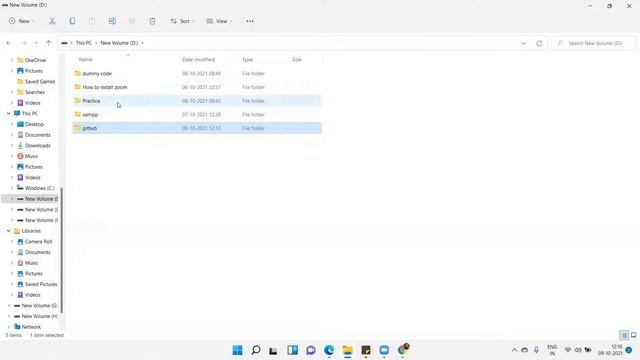Show hidden system tray icons

tap(514, 350)
